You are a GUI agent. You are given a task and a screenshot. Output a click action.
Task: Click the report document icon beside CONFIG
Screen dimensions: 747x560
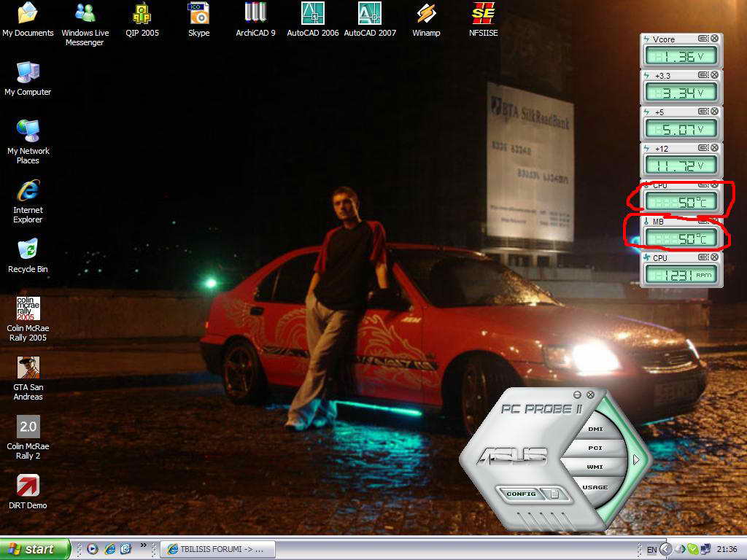555,494
